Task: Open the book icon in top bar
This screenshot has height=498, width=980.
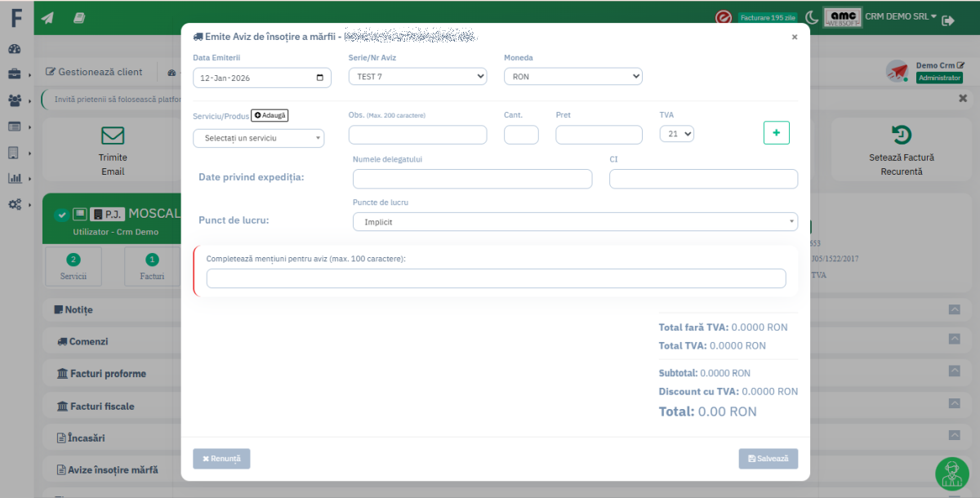Action: 79,17
